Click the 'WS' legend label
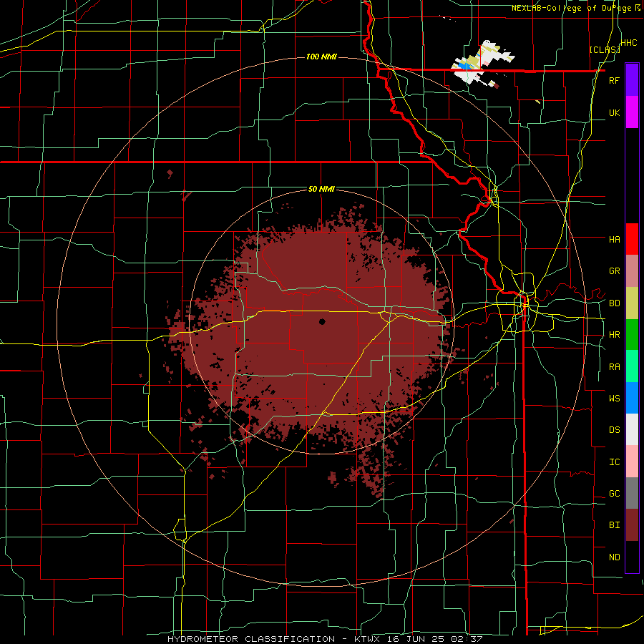This screenshot has width=644, height=644. tap(614, 398)
